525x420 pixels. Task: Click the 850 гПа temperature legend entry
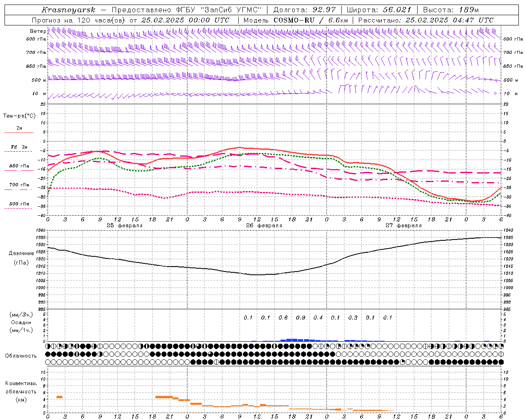coord(19,166)
